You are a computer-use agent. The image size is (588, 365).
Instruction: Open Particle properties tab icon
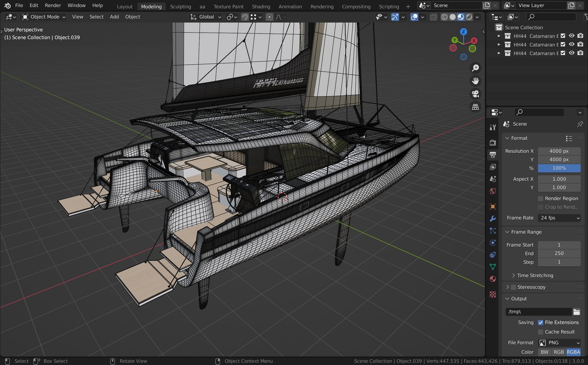493,231
